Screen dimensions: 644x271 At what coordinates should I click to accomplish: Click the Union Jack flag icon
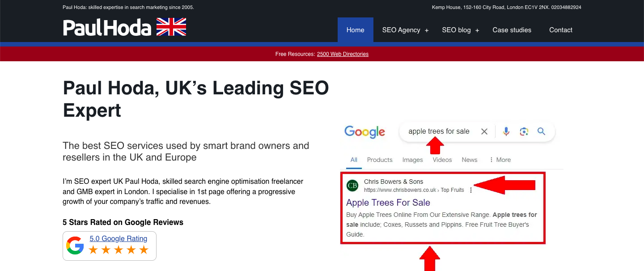171,27
